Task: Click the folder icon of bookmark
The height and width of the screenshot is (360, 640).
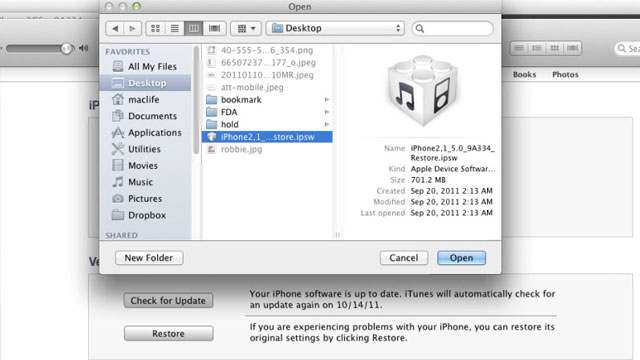Action: 211,100
